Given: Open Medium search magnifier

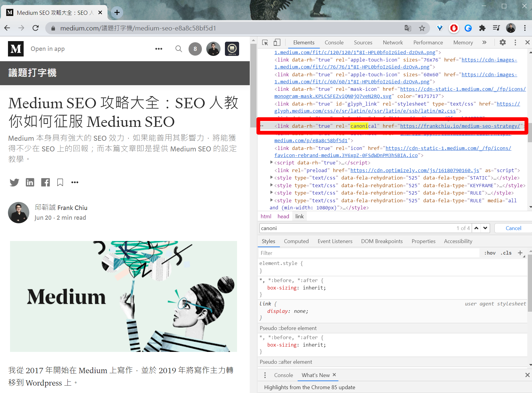Looking at the screenshot, I should pos(179,49).
